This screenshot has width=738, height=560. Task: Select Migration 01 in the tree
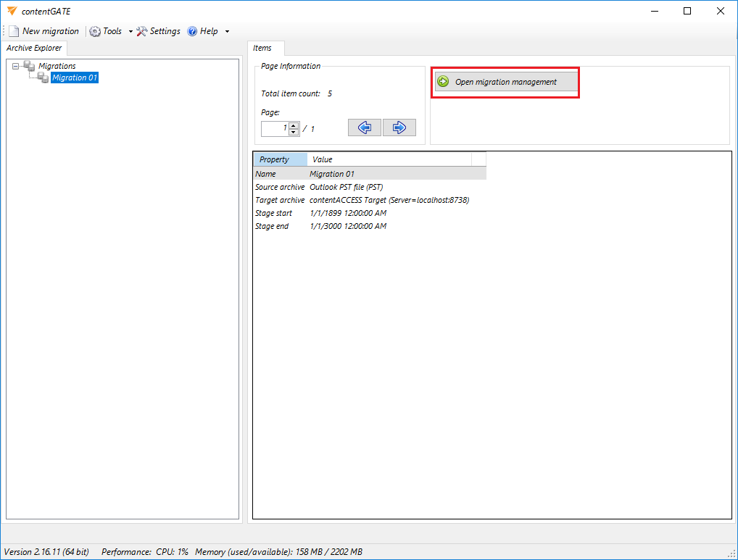[74, 78]
